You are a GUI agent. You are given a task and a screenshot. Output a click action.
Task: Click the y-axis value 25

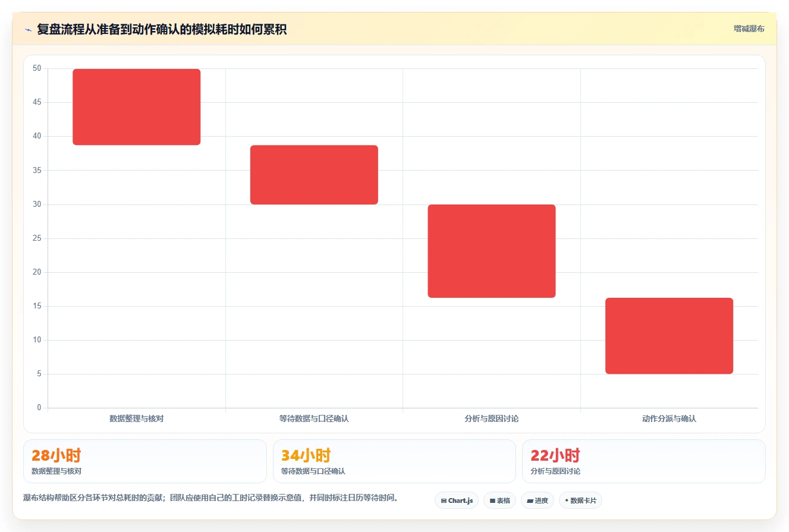tap(37, 238)
